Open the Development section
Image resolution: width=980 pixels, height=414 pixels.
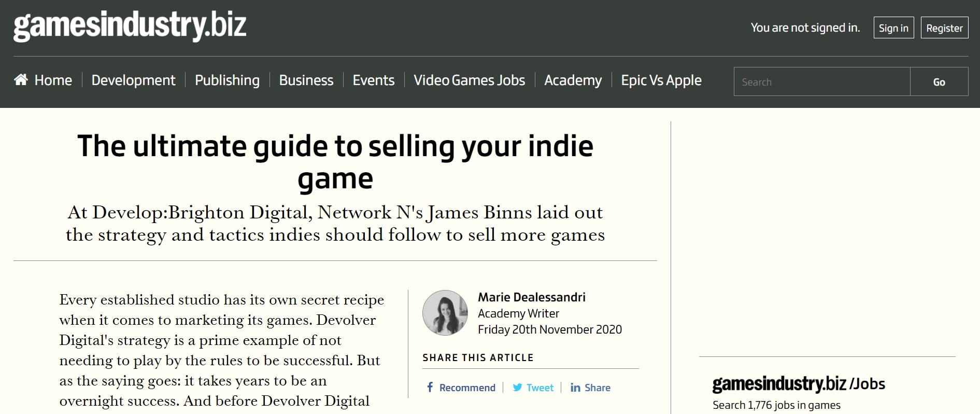pyautogui.click(x=134, y=80)
